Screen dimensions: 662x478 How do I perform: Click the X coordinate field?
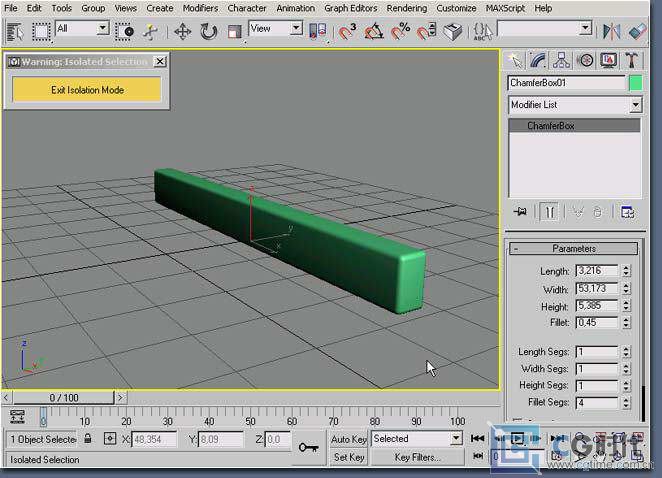click(x=154, y=439)
